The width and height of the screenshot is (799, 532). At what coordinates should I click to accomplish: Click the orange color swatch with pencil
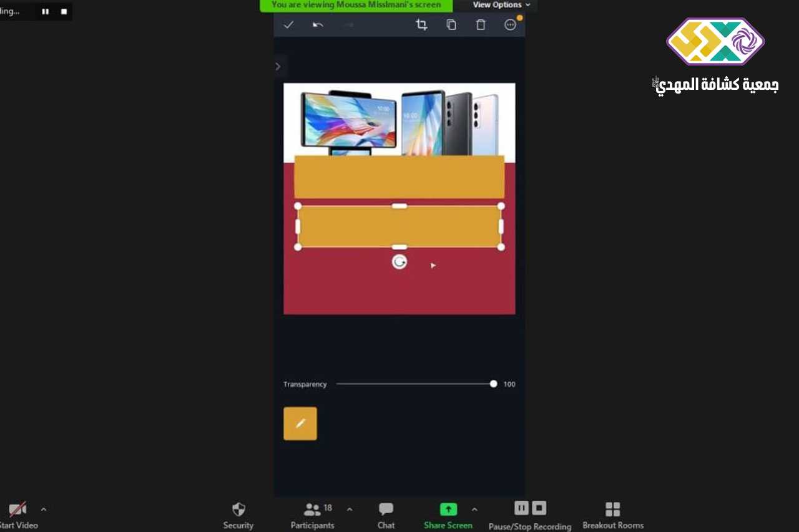tap(300, 423)
